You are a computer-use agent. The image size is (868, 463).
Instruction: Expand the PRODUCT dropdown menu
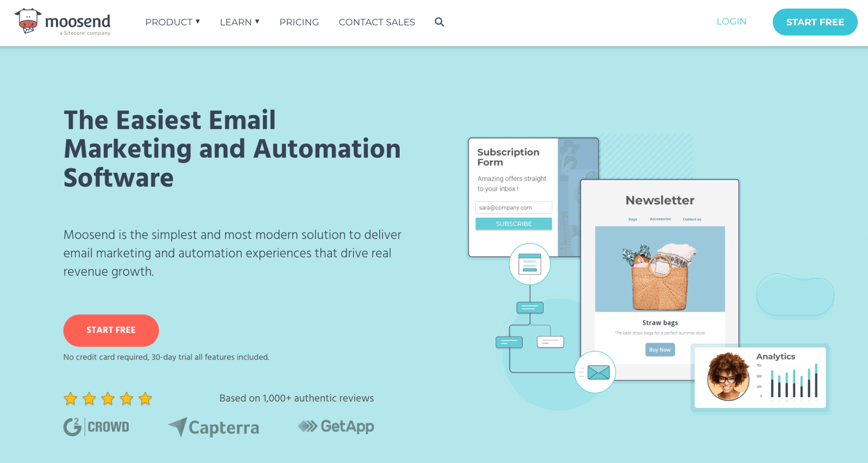[172, 22]
